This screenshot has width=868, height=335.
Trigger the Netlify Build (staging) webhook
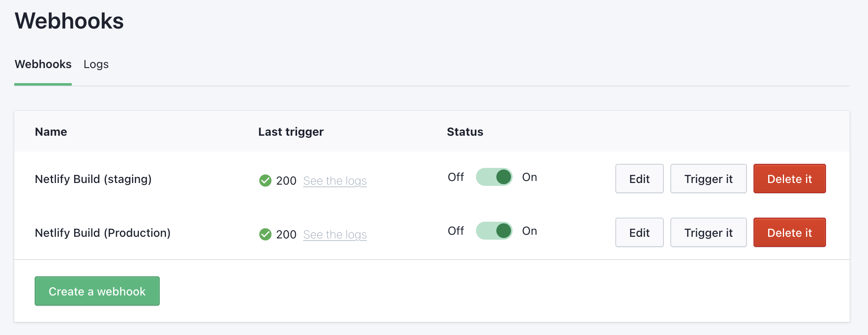tap(708, 179)
